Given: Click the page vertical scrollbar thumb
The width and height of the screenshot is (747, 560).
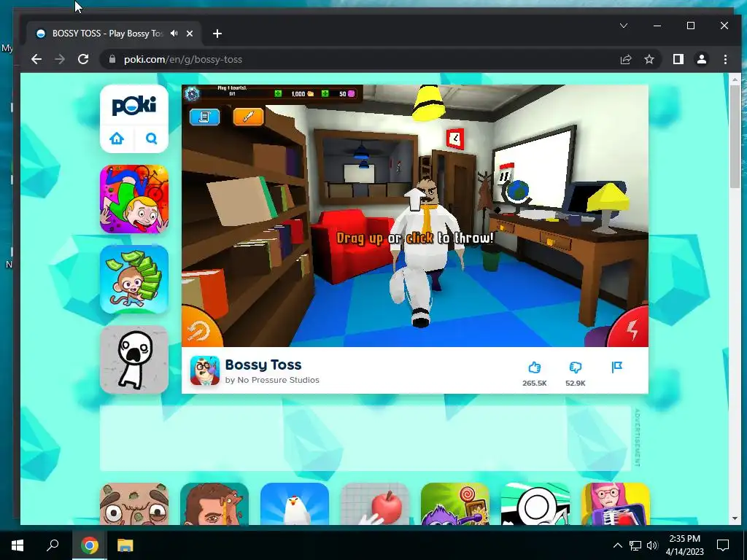Looking at the screenshot, I should pyautogui.click(x=735, y=136).
